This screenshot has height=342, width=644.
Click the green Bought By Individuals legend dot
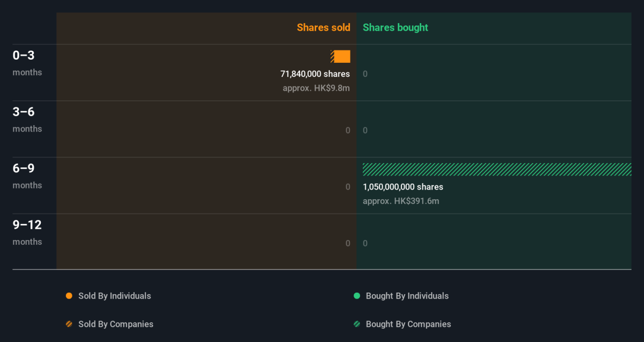[357, 296]
